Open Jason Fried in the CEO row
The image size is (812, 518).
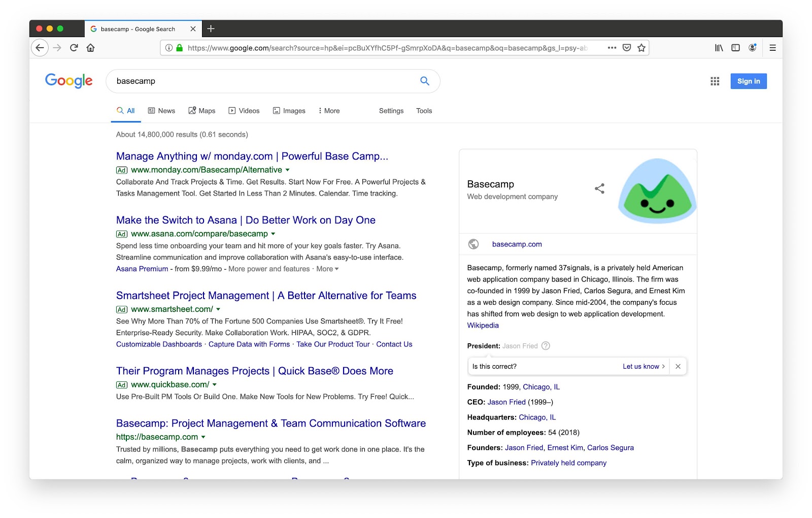(x=506, y=402)
